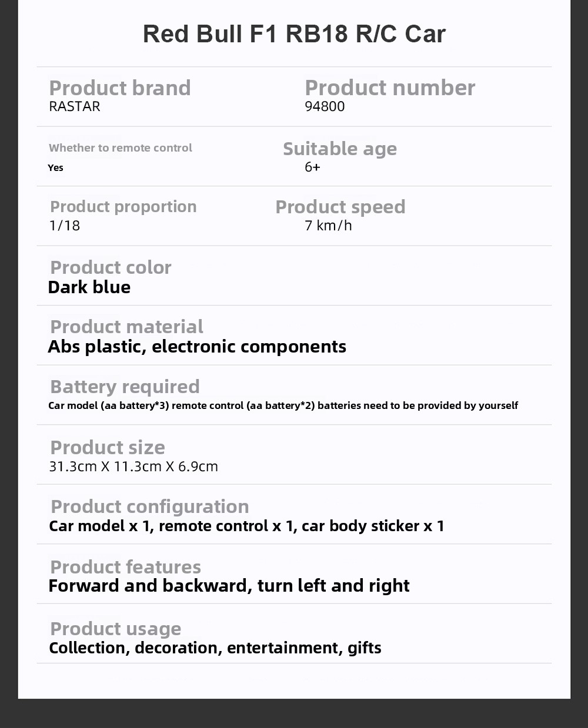
Task: Click the Suitable age heading
Action: click(x=340, y=149)
